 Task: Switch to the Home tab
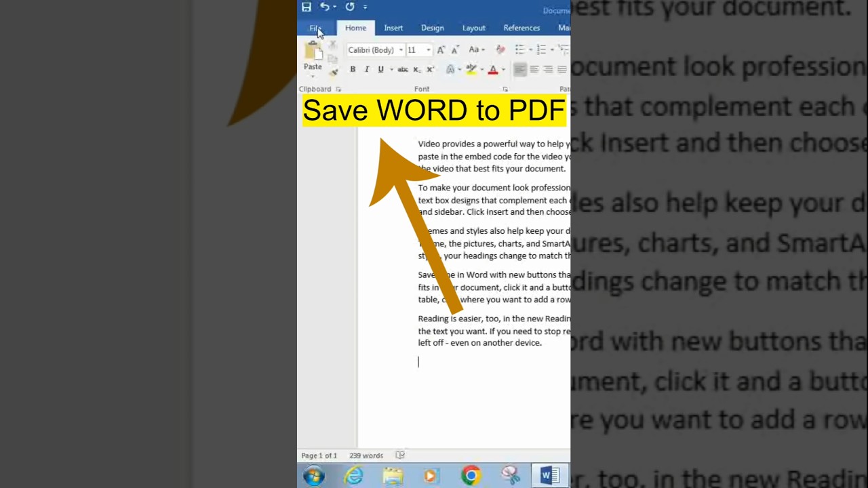355,28
